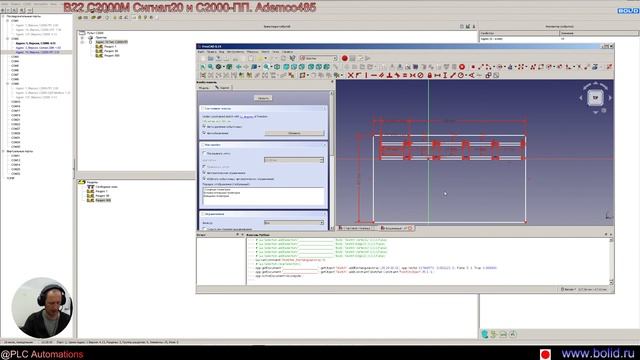The image size is (640, 360).
Task: Open the draw style dropdown arrow
Action: tap(224, 67)
